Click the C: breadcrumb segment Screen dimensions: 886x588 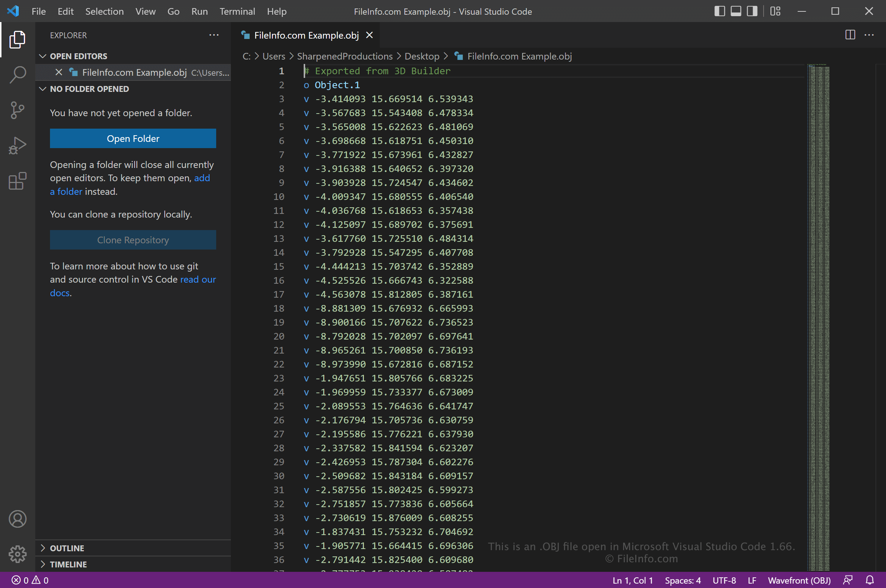tap(246, 56)
